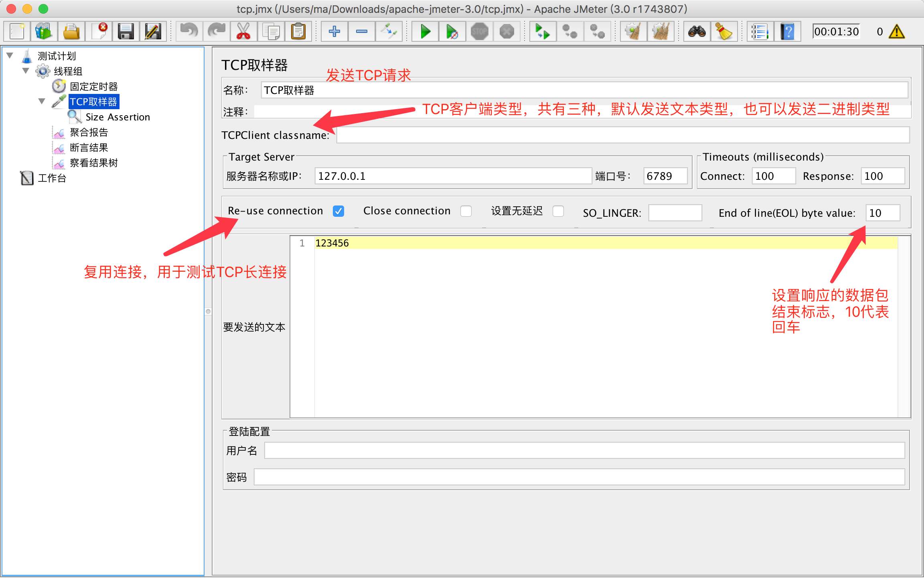The width and height of the screenshot is (924, 578).
Task: Click the warning triangle log icon
Action: pyautogui.click(x=897, y=31)
